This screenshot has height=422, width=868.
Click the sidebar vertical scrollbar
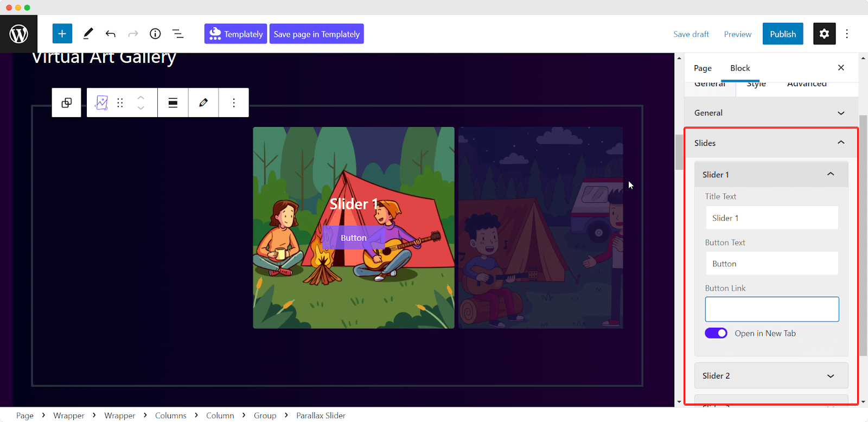863,235
